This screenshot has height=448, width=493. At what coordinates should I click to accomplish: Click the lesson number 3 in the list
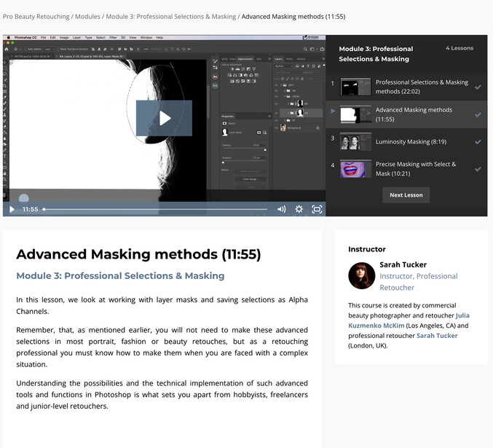[332, 138]
